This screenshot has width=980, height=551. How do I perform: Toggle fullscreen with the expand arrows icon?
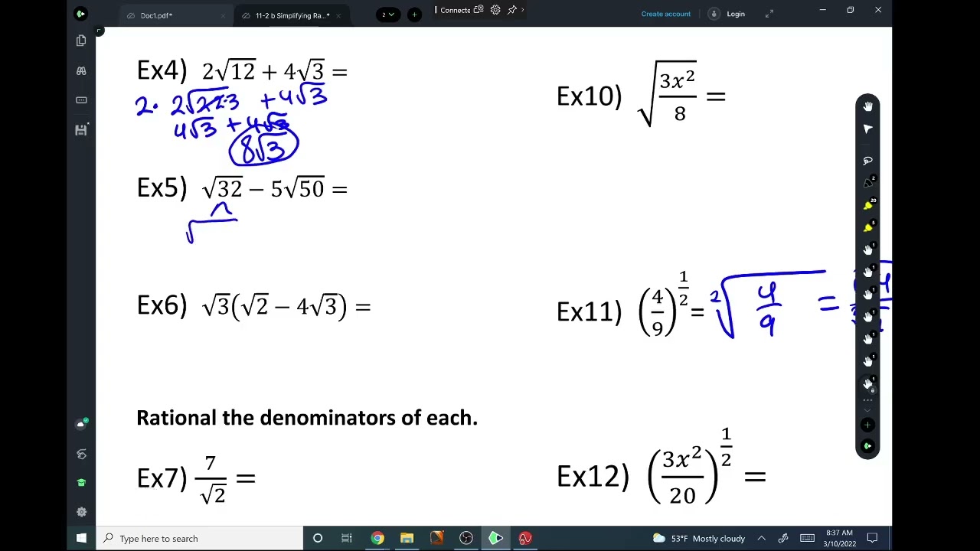[769, 14]
